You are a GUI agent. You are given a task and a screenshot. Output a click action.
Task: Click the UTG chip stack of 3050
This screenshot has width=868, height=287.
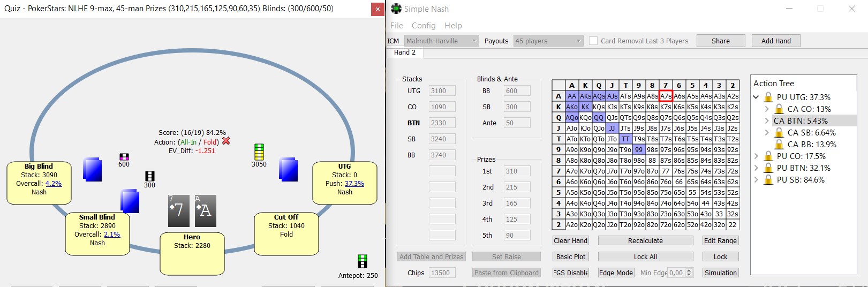259,152
